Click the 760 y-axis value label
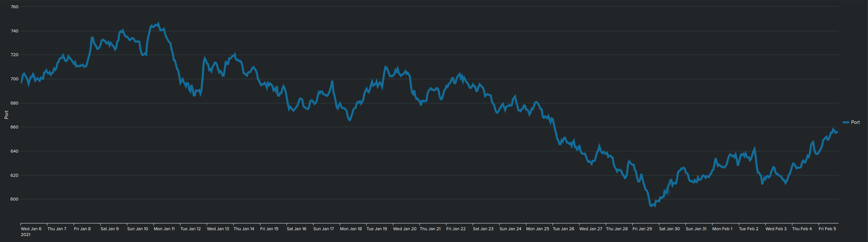Viewport: 868px width, 242px height. tap(15, 7)
